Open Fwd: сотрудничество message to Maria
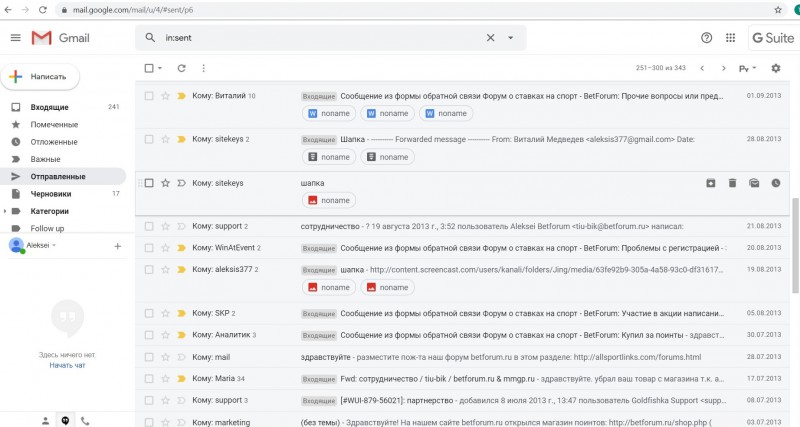Viewport: 800px width, 427px height. click(x=462, y=379)
